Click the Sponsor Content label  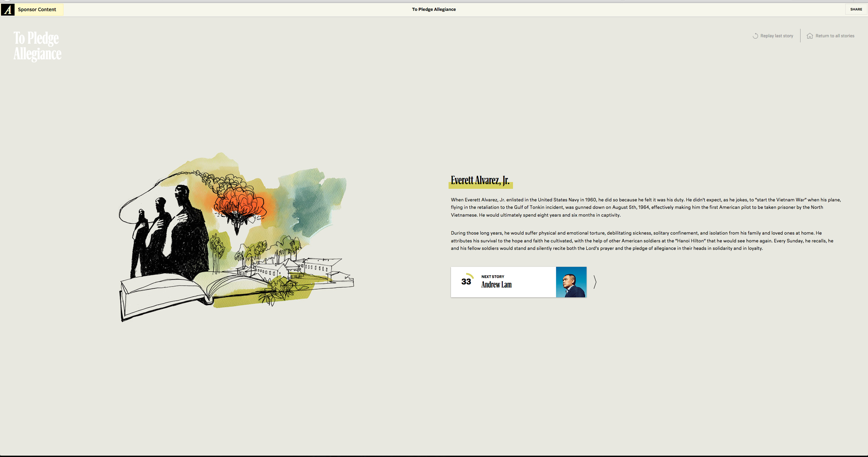[37, 10]
